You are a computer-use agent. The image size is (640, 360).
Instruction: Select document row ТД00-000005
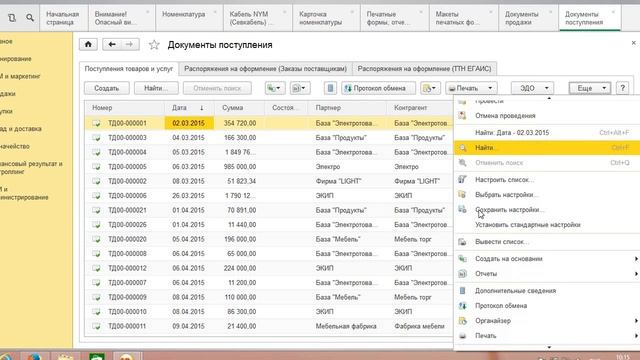(x=269, y=167)
